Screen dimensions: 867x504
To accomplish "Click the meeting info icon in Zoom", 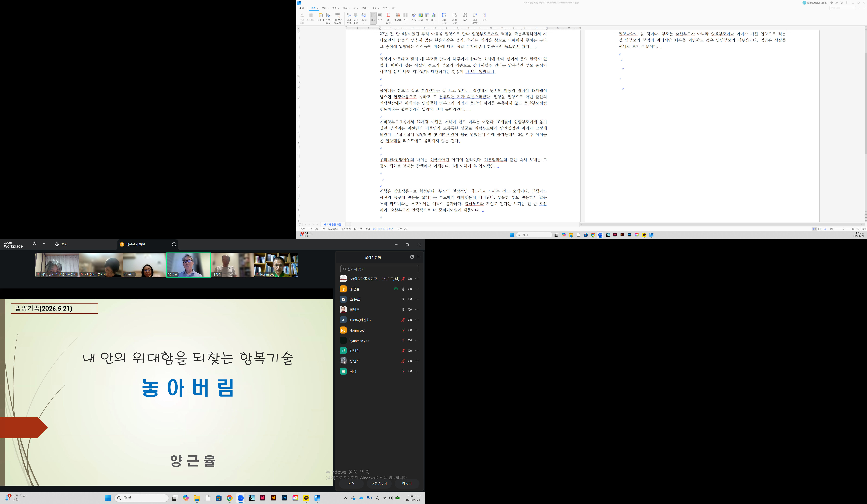I will [34, 243].
